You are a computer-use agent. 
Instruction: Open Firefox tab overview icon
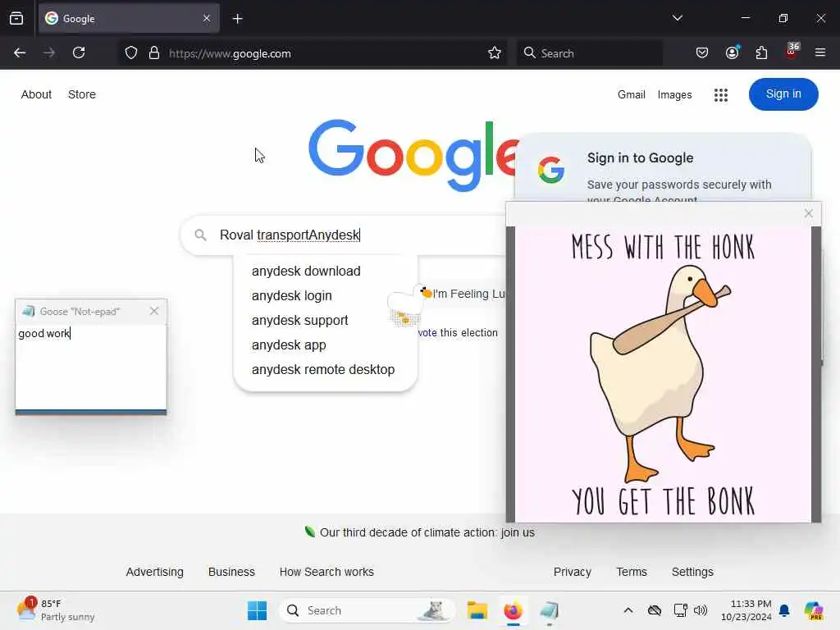coord(16,18)
